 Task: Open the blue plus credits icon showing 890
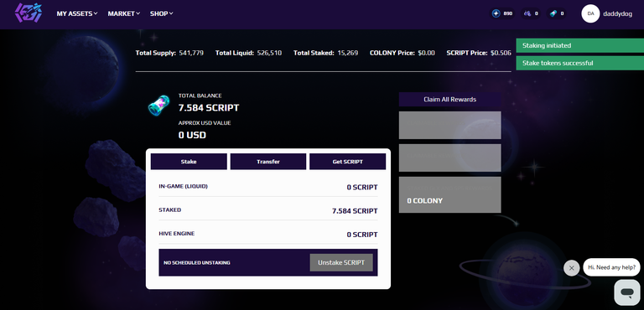[496, 13]
